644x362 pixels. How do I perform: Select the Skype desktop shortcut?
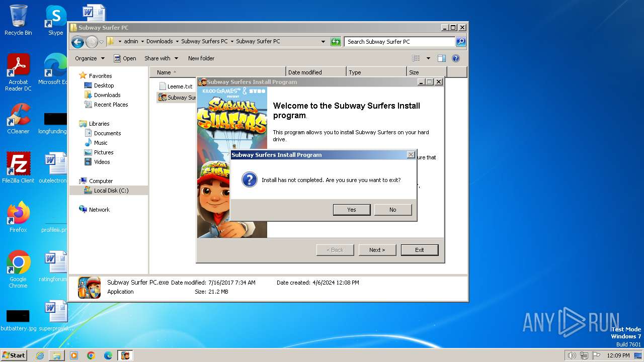tap(55, 21)
